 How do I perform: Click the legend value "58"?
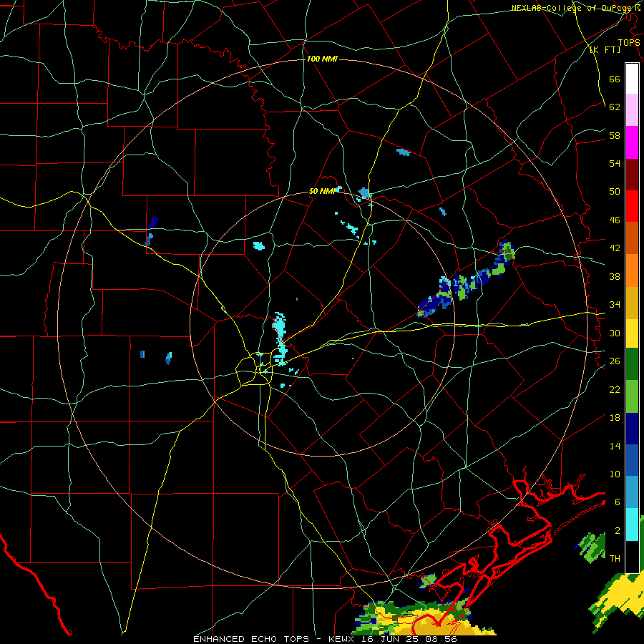pyautogui.click(x=615, y=135)
